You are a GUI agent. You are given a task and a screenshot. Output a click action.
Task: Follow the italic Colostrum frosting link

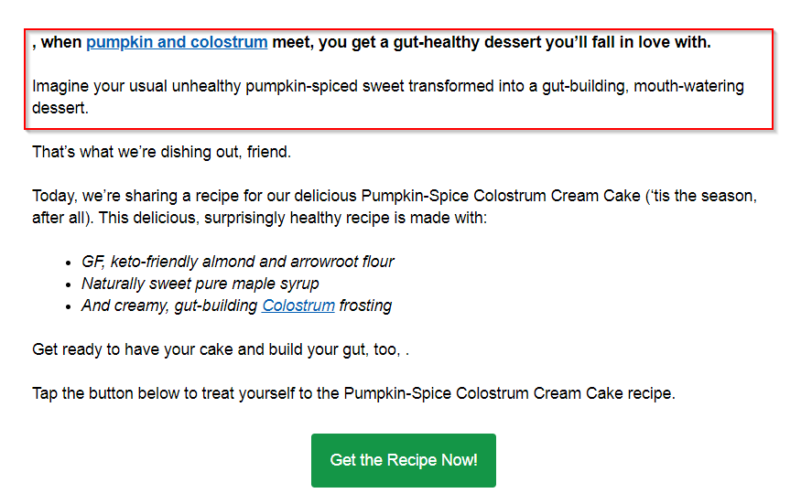click(x=298, y=306)
